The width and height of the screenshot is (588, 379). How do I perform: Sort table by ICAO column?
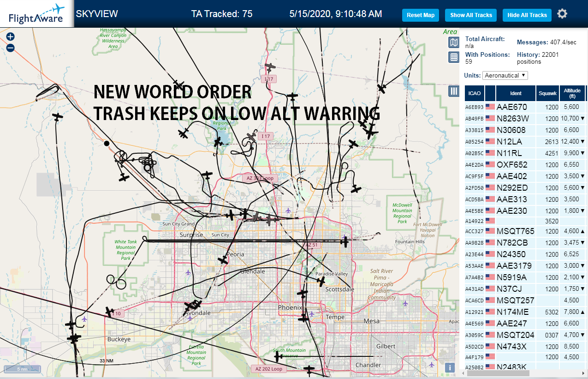pos(474,93)
